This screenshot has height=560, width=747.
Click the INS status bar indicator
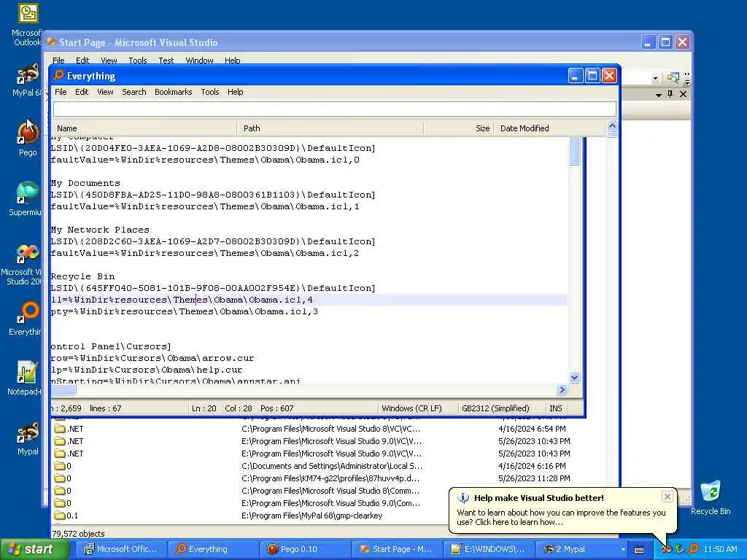pos(555,408)
